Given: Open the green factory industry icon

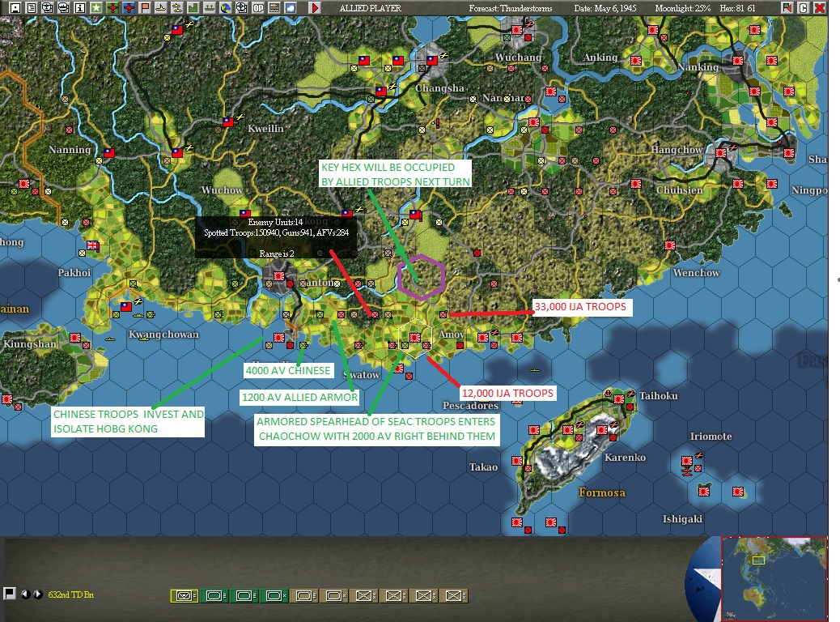Looking at the screenshot, I should [x=193, y=7].
